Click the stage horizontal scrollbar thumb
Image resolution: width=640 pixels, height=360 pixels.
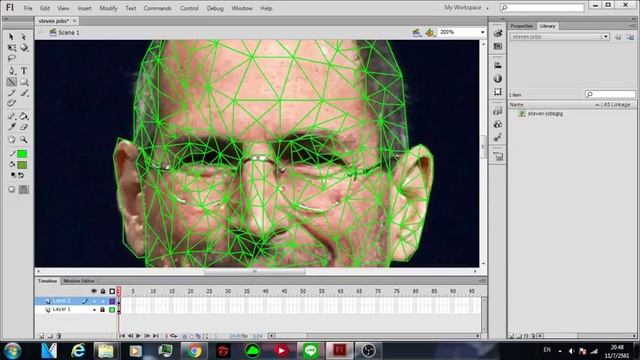point(255,271)
